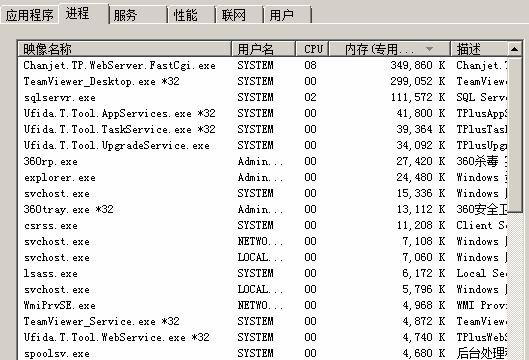Viewport: 529px width, 360px height.
Task: Sort by 映像名称 column header
Action: (124, 49)
